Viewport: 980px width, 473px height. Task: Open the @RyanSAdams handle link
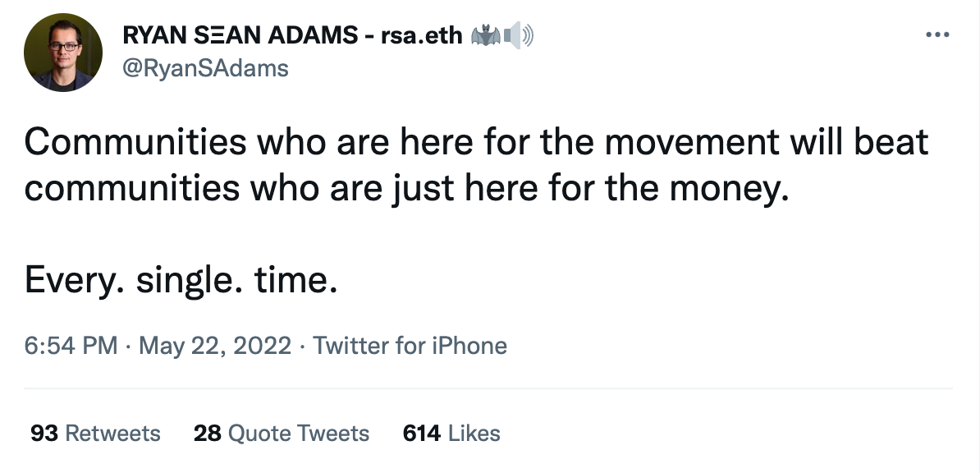tap(206, 67)
